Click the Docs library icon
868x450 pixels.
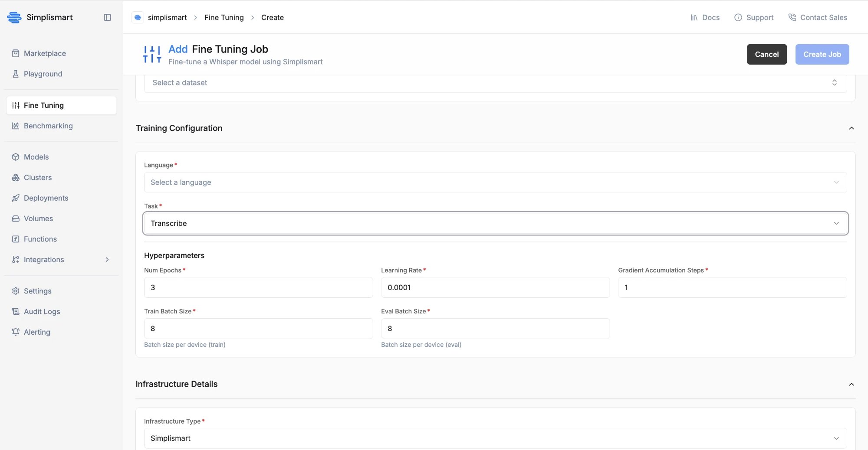694,17
